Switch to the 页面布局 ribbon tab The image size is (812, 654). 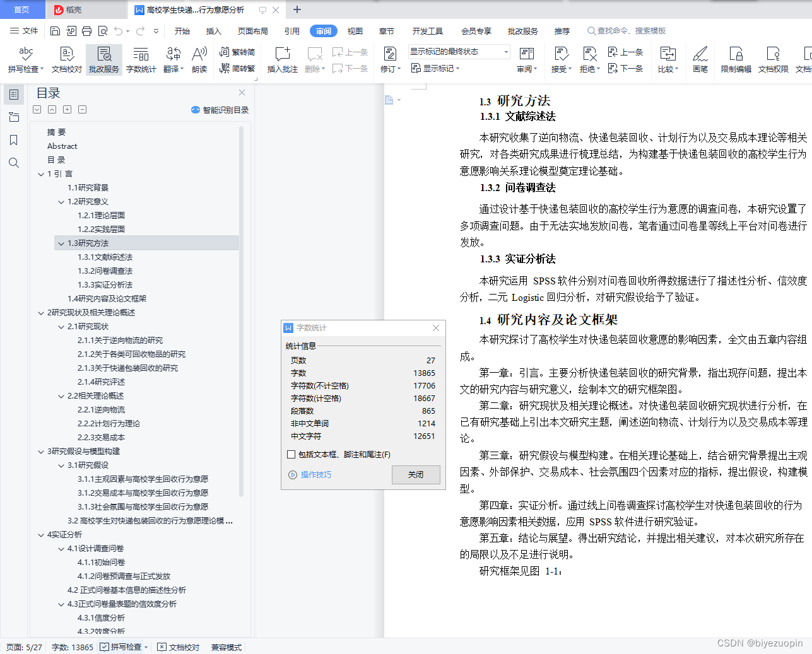click(x=253, y=31)
